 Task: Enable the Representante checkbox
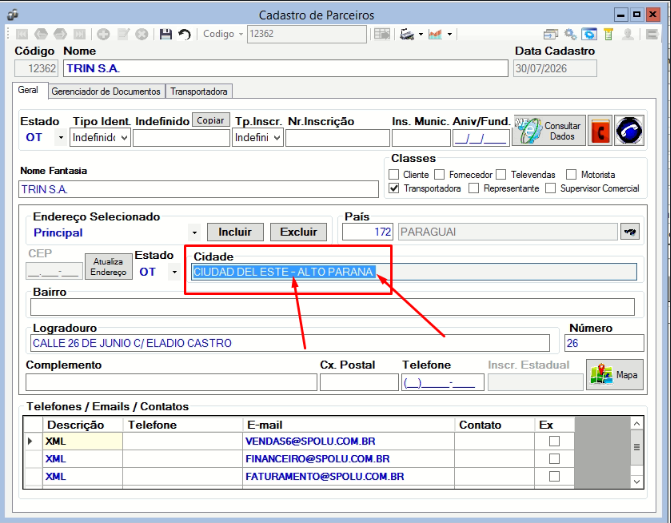473,188
